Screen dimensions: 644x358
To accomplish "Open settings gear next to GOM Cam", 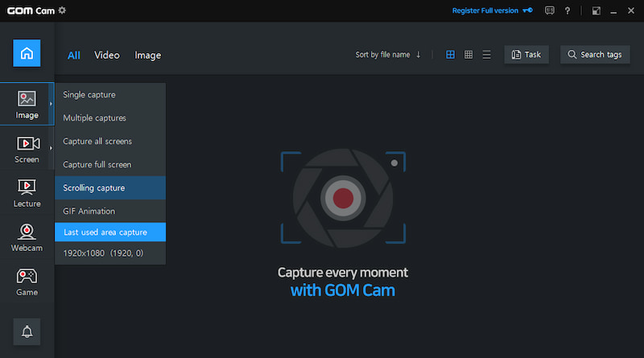I will pos(63,10).
